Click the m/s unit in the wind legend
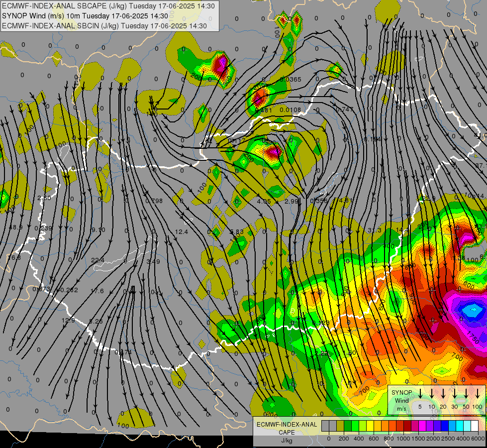 (x=401, y=409)
